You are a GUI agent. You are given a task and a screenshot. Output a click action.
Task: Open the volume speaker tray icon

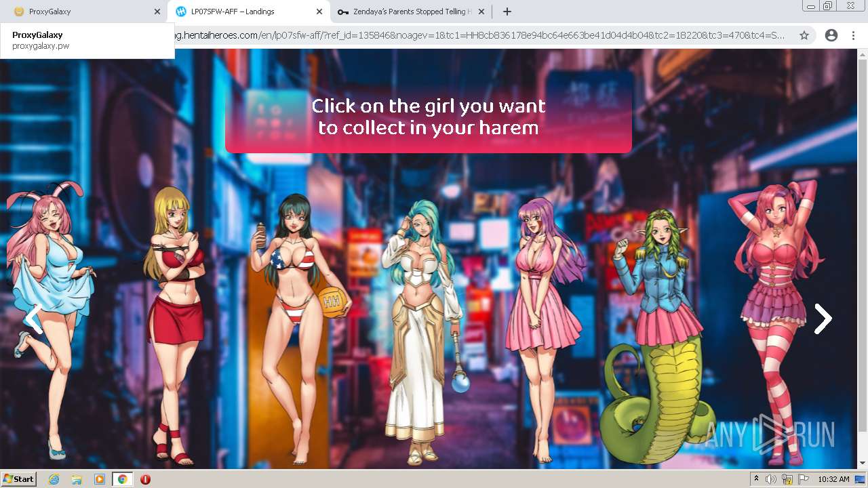pos(771,479)
